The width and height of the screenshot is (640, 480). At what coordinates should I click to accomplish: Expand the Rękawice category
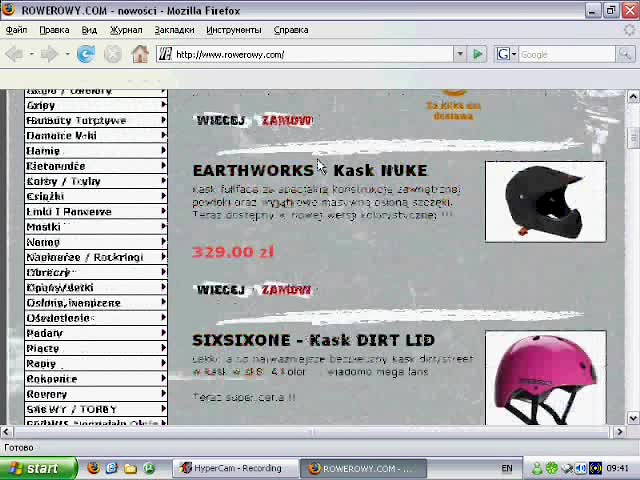(96, 379)
